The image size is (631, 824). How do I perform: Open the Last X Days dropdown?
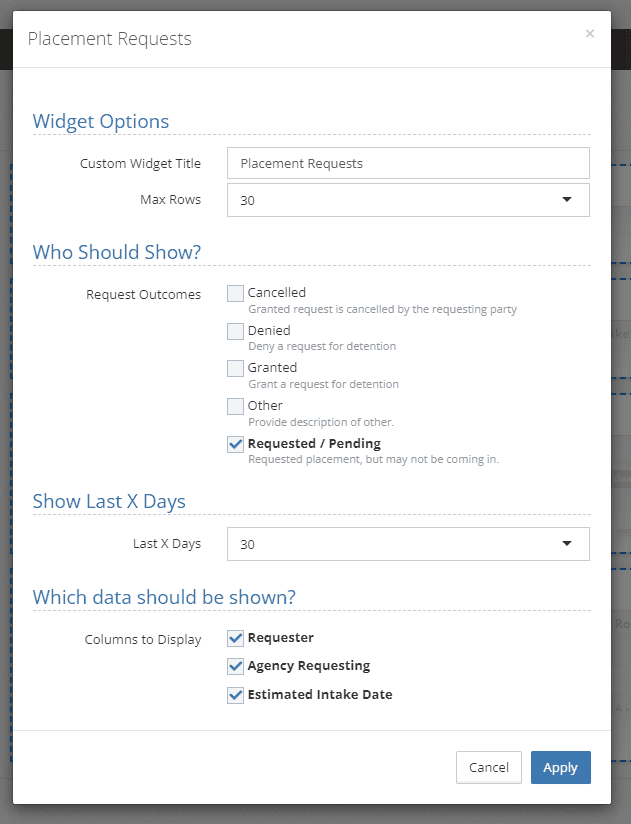(x=408, y=544)
